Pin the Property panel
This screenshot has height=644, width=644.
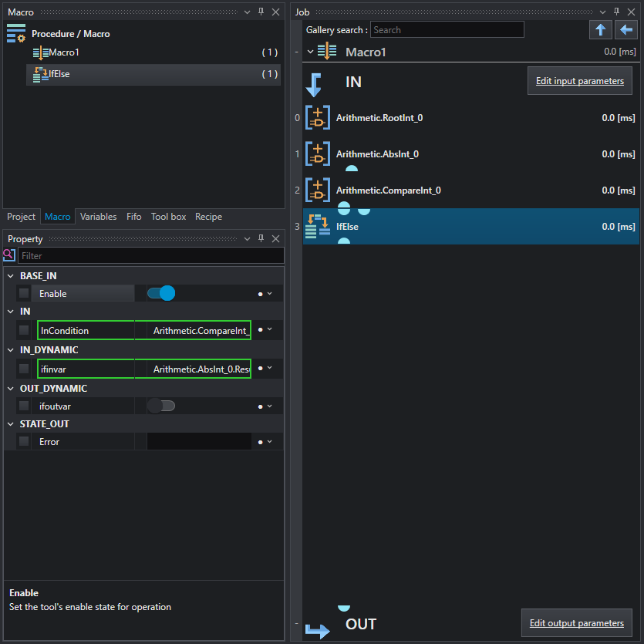click(261, 238)
